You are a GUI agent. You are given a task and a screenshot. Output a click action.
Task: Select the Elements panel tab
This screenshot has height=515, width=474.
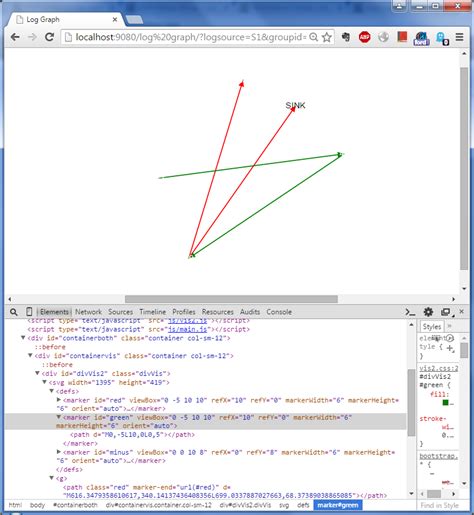coord(54,312)
